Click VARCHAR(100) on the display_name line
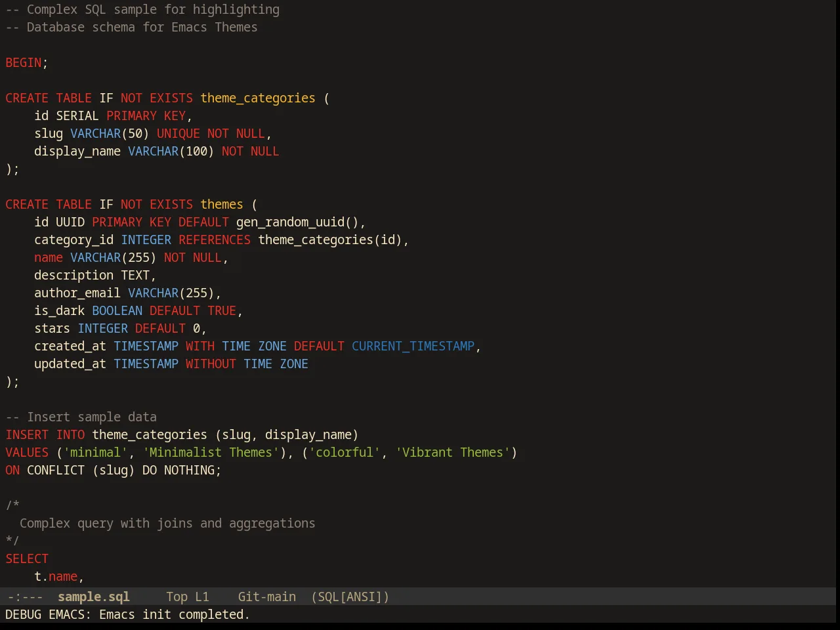 [x=171, y=151]
